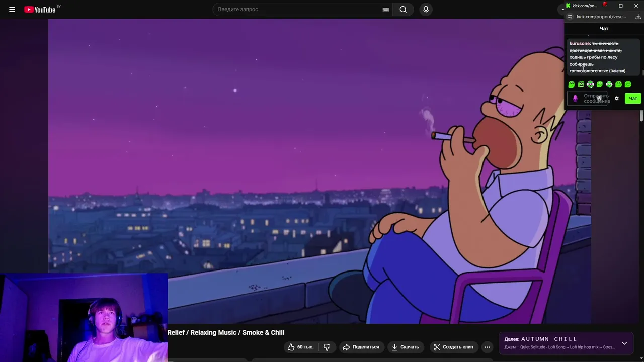The width and height of the screenshot is (644, 362).
Task: Open the on-screen keyboard in search box
Action: pyautogui.click(x=385, y=9)
